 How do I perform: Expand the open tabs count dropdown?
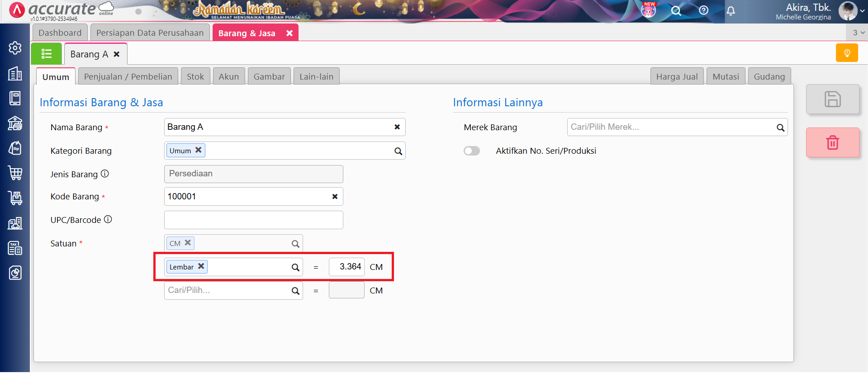858,33
